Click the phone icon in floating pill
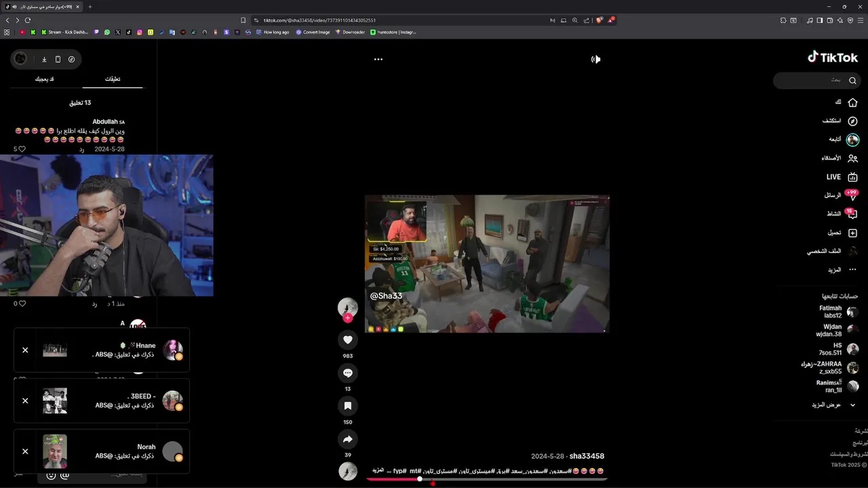Image resolution: width=868 pixels, height=488 pixels. click(x=58, y=59)
